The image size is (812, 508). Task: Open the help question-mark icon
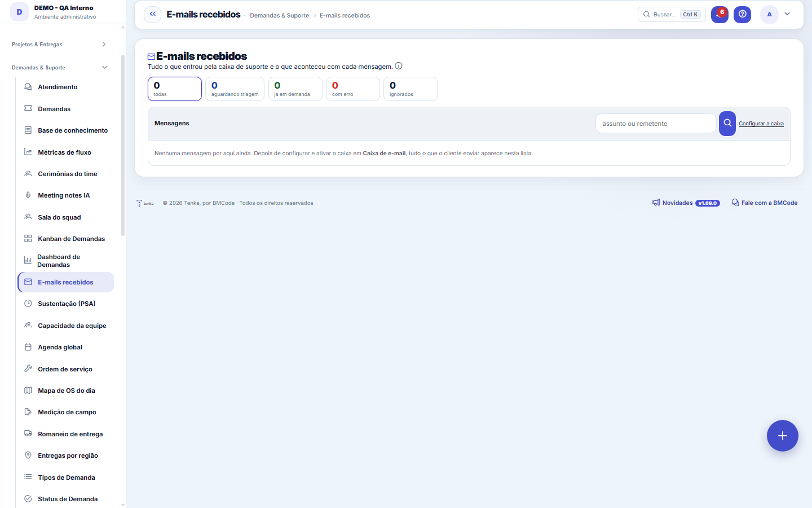point(742,14)
